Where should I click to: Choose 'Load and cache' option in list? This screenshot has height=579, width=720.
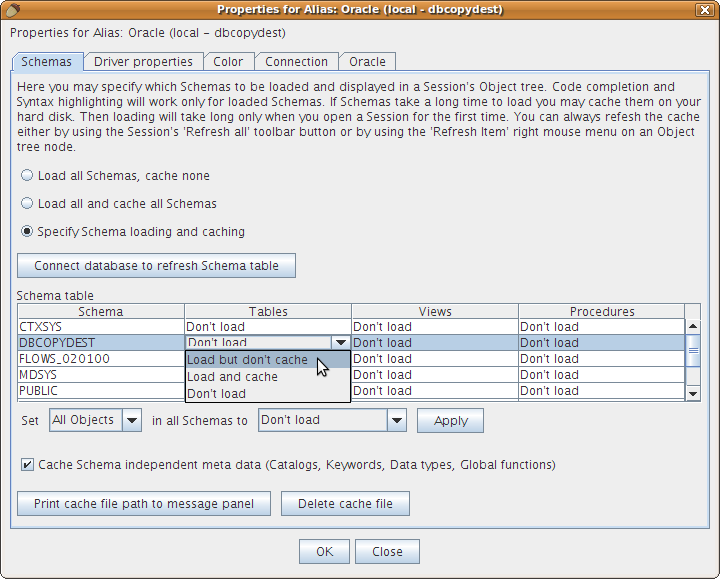click(233, 377)
